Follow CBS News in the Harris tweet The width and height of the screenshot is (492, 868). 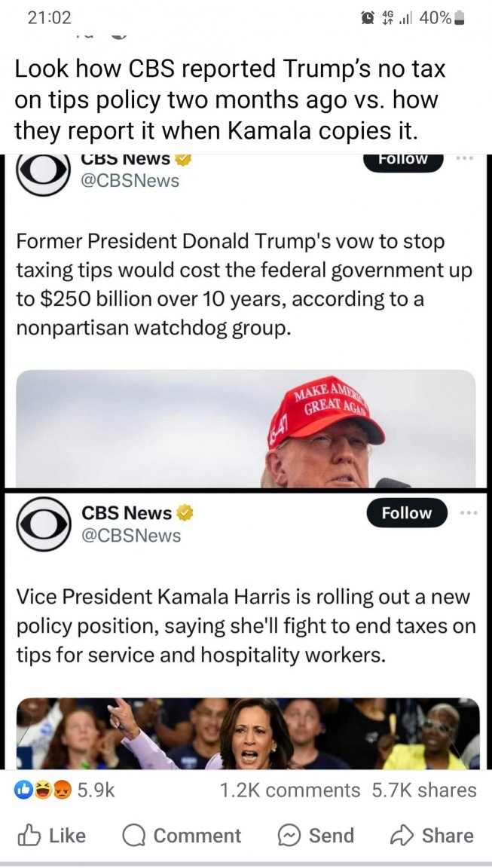(407, 513)
